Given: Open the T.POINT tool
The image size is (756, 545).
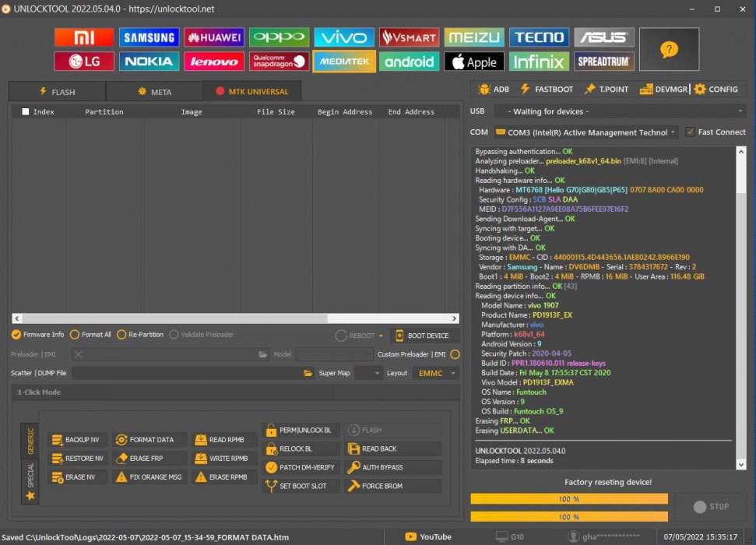Looking at the screenshot, I should pyautogui.click(x=607, y=90).
